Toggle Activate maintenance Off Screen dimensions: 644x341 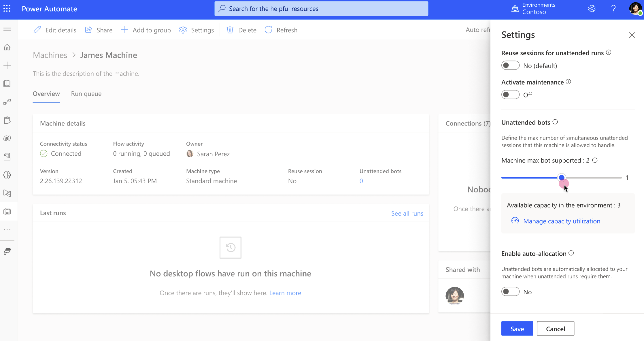(x=510, y=95)
